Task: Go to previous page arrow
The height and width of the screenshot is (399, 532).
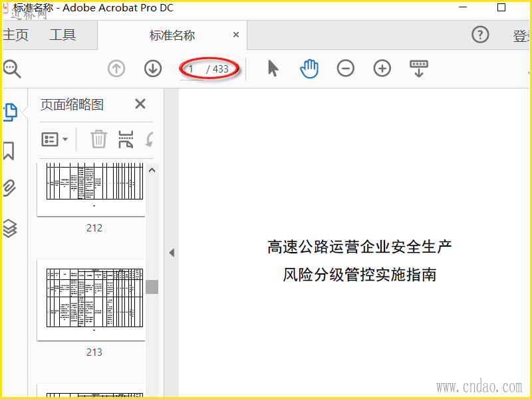Action: (116, 68)
